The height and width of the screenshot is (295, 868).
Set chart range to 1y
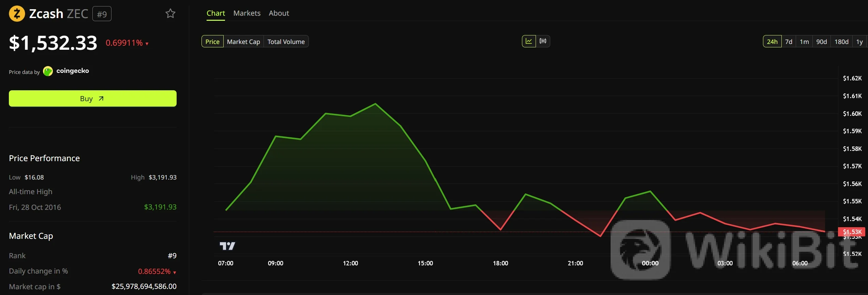tap(859, 42)
